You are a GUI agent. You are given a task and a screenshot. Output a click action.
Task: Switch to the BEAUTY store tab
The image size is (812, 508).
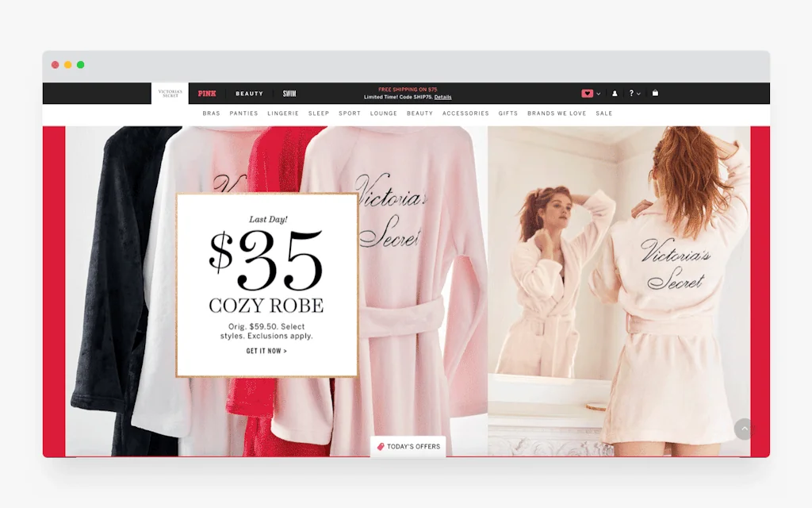coord(249,93)
